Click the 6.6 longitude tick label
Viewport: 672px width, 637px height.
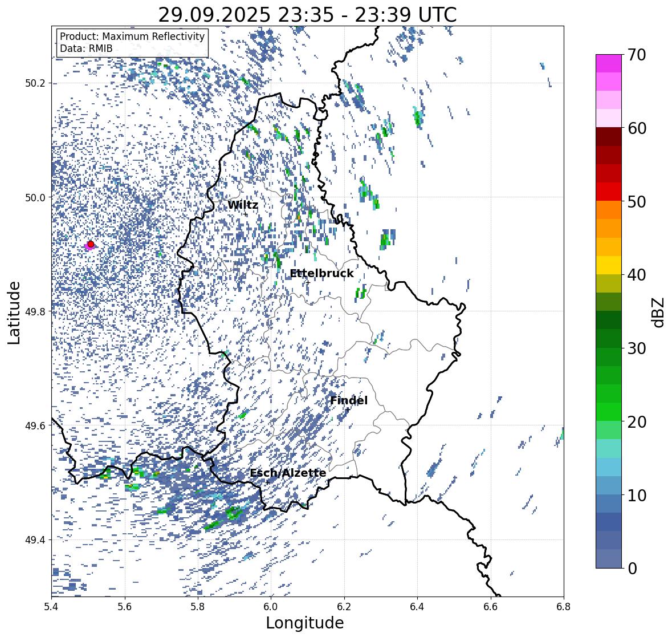pos(491,607)
